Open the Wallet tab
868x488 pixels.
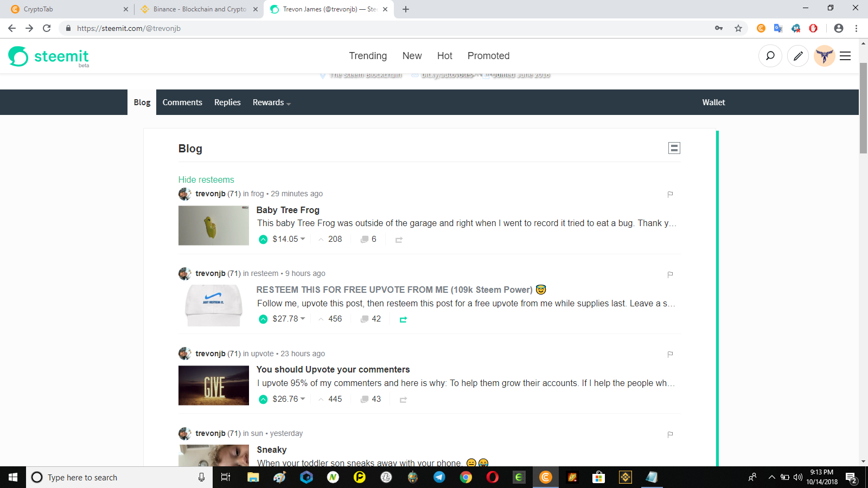tap(713, 102)
